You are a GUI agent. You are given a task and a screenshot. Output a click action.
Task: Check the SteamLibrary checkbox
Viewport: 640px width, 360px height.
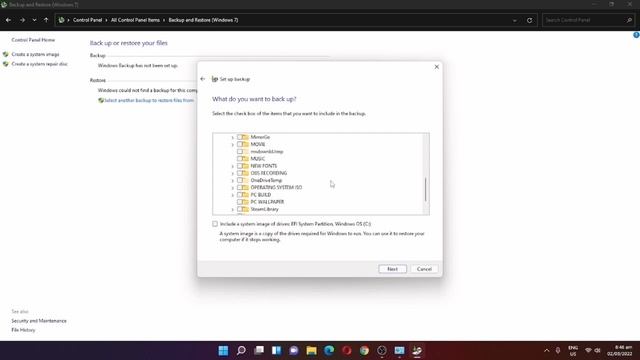(x=240, y=209)
